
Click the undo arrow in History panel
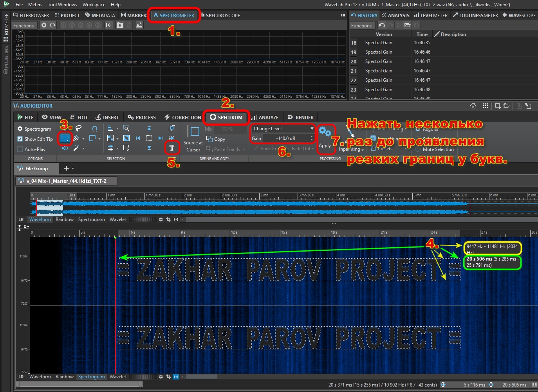[x=382, y=25]
